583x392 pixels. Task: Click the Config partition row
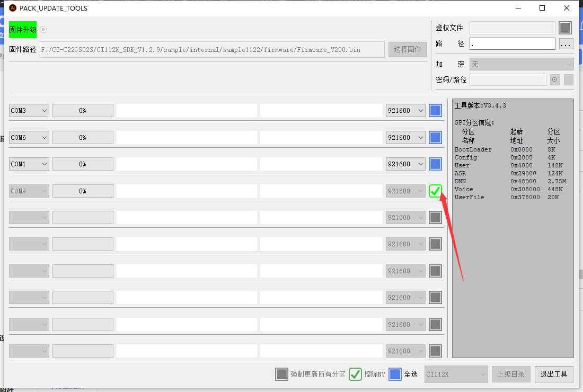(x=510, y=157)
